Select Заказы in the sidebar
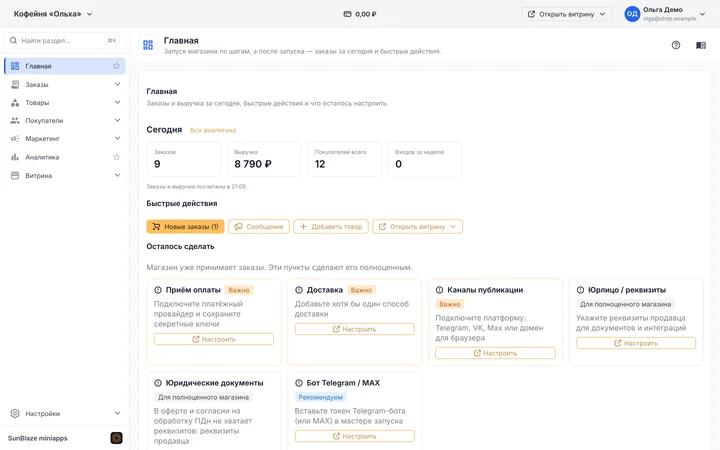 pyautogui.click(x=65, y=84)
